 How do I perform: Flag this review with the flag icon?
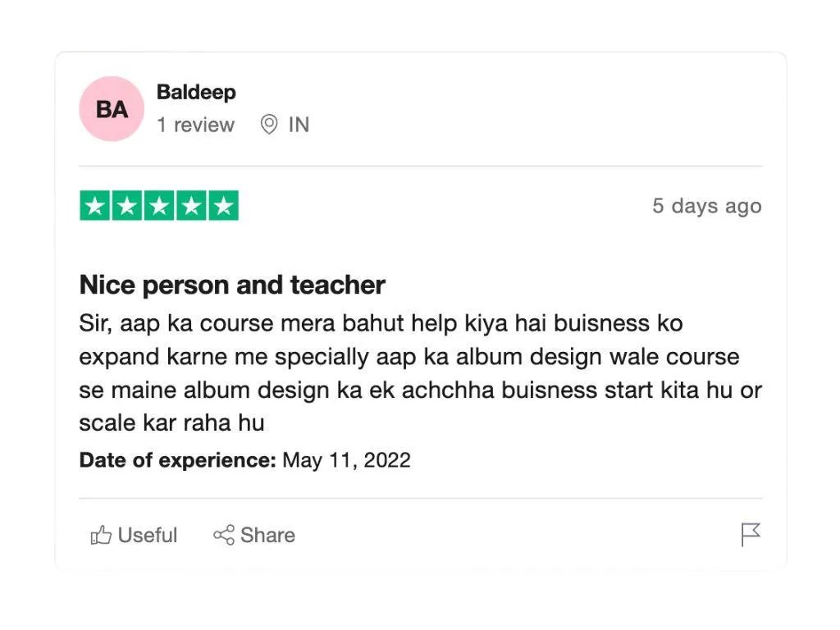point(751,535)
